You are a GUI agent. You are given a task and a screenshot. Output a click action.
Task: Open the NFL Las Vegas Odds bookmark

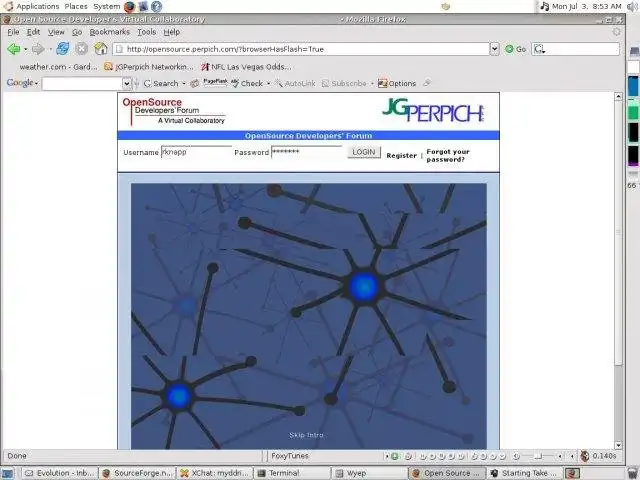[246, 67]
